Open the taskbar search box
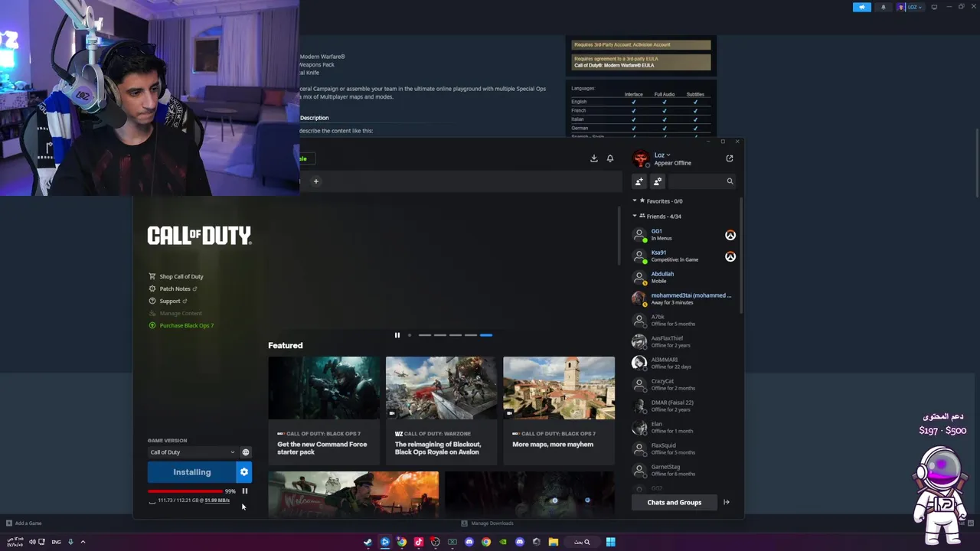980x551 pixels. (582, 542)
